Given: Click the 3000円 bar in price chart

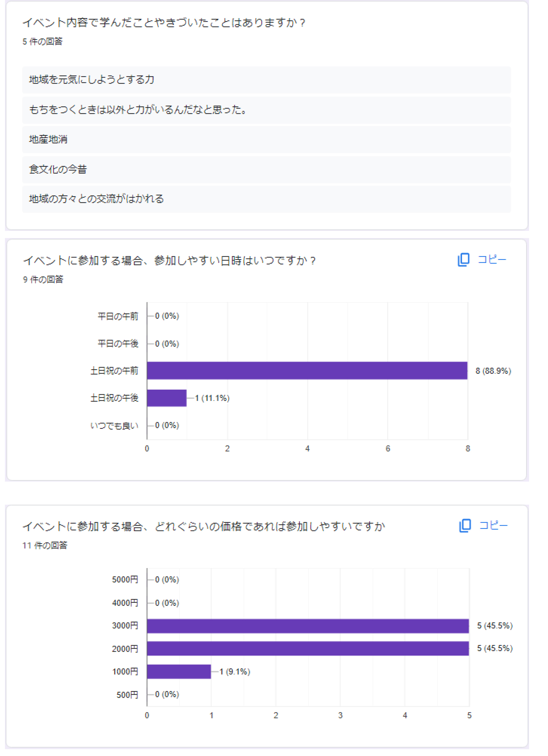Looking at the screenshot, I should point(308,626).
